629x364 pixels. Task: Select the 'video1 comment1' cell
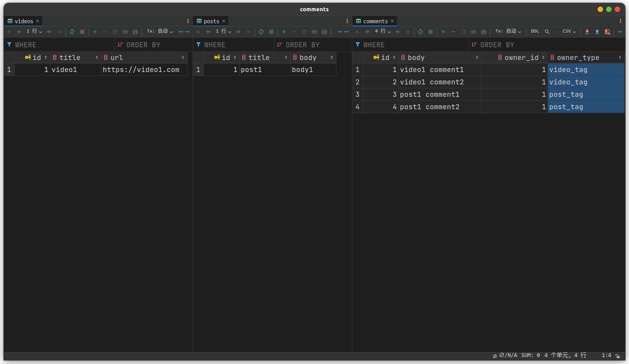pos(440,70)
